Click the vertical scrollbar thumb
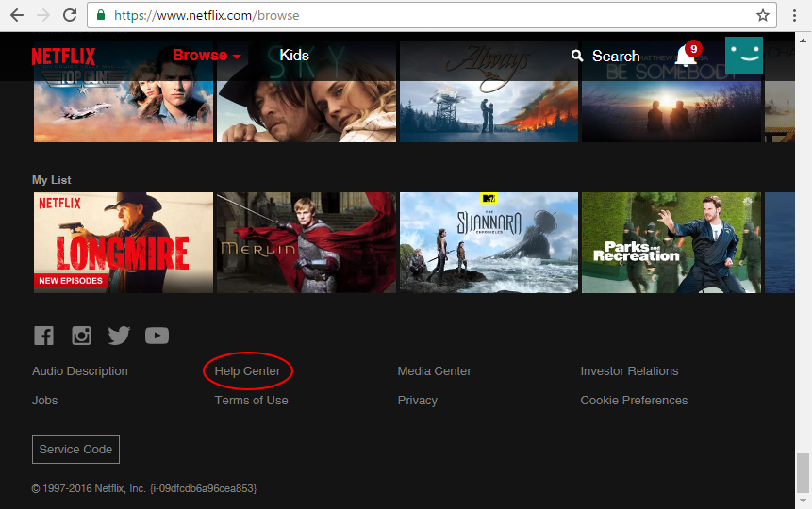The image size is (812, 509). point(804,473)
